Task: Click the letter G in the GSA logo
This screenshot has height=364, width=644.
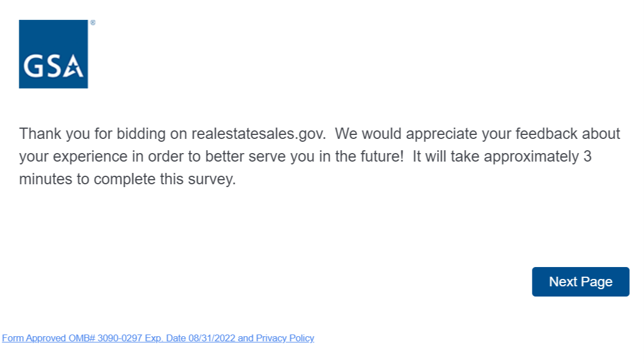Action: [33, 67]
